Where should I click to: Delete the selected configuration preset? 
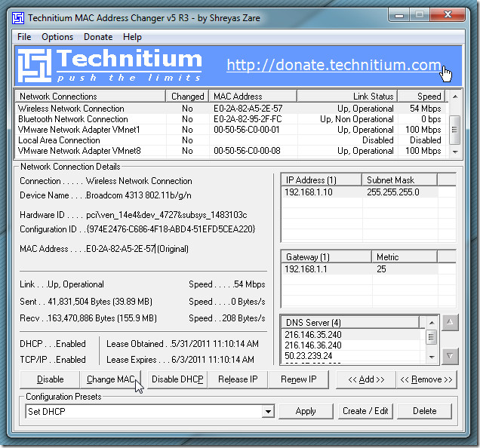pos(425,411)
